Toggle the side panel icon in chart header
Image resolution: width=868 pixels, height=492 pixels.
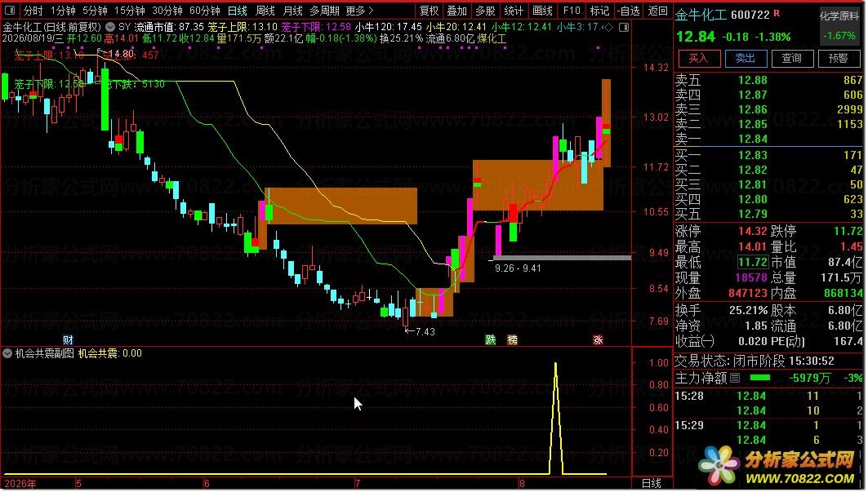click(624, 27)
